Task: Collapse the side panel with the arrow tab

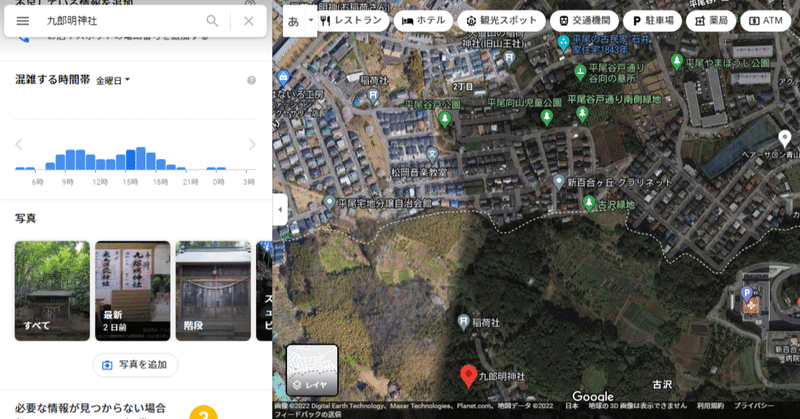Action: click(280, 209)
